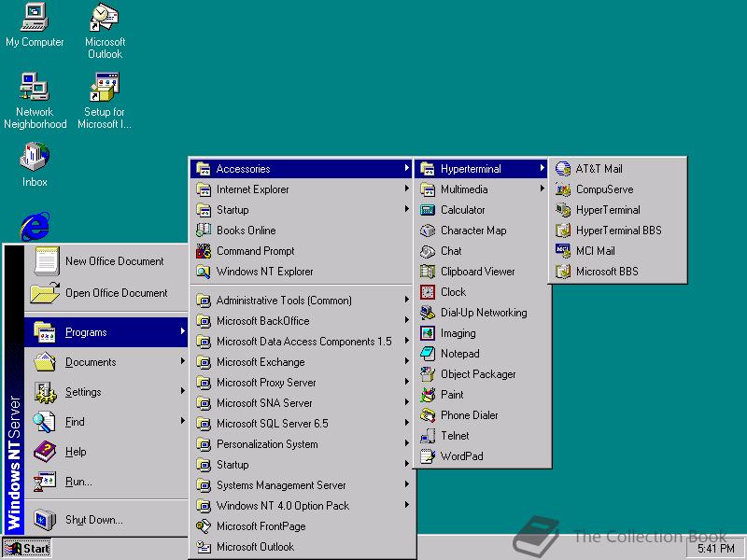Expand the Find submenu arrow
747x560 pixels.
pyautogui.click(x=182, y=421)
